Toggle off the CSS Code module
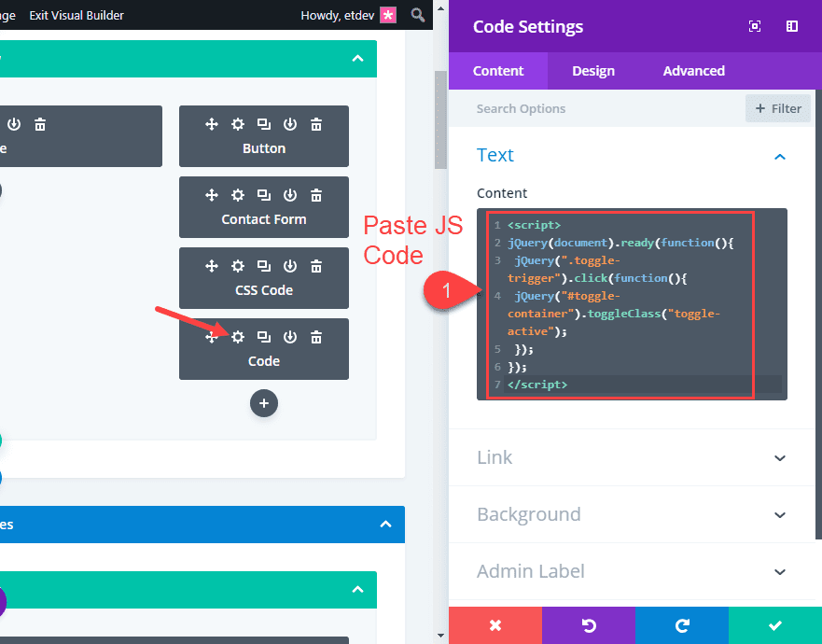 click(x=289, y=265)
